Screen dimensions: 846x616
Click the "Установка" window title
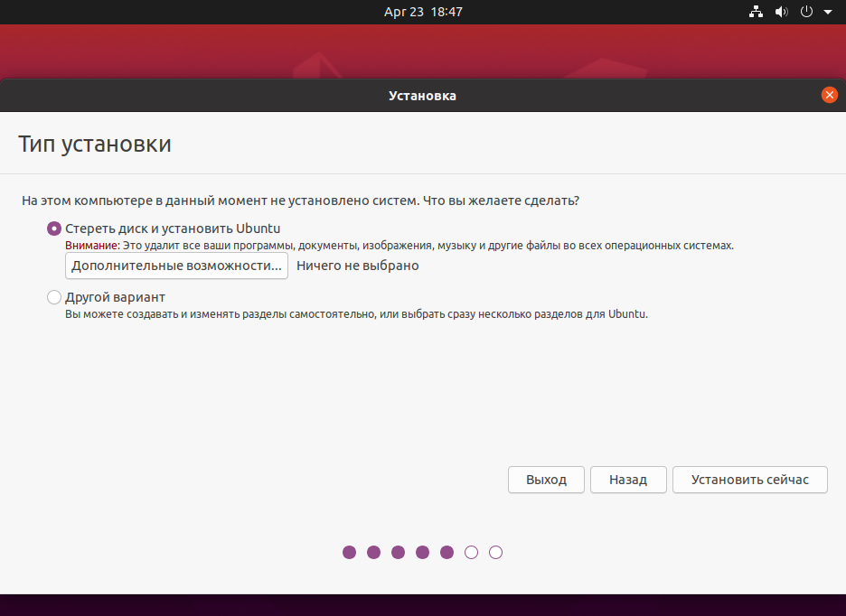422,96
